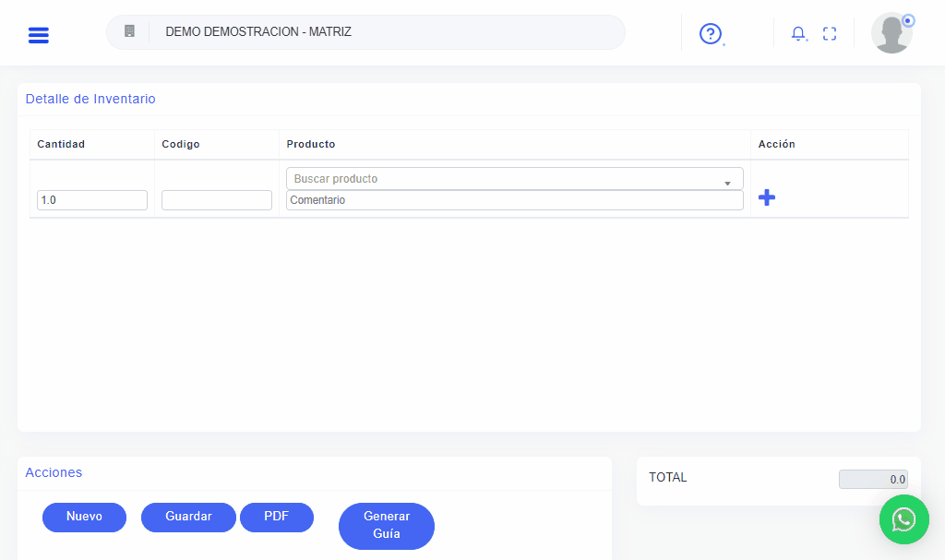Screen dimensions: 945x560
Task: Open the user profile avatar
Action: click(891, 33)
